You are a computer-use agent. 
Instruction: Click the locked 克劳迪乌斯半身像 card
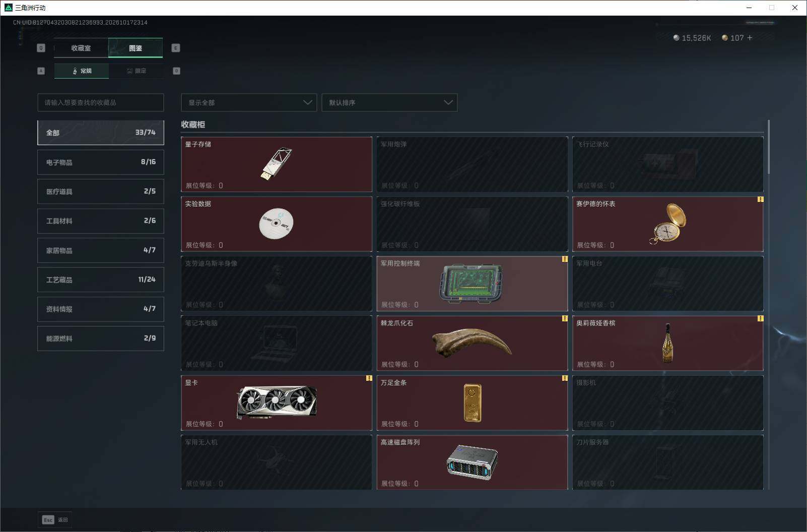point(277,284)
